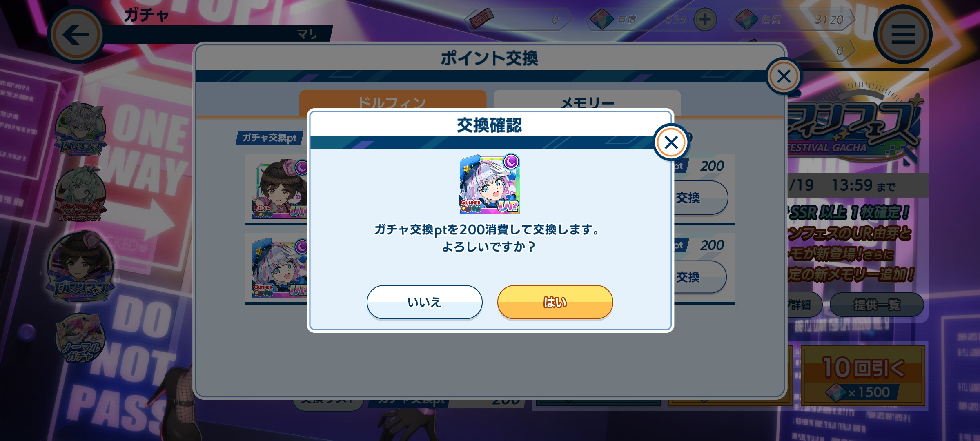Select the silver-haired Dolphin Fes gacha banner icon
Screen dimensions: 980x441
point(81,129)
